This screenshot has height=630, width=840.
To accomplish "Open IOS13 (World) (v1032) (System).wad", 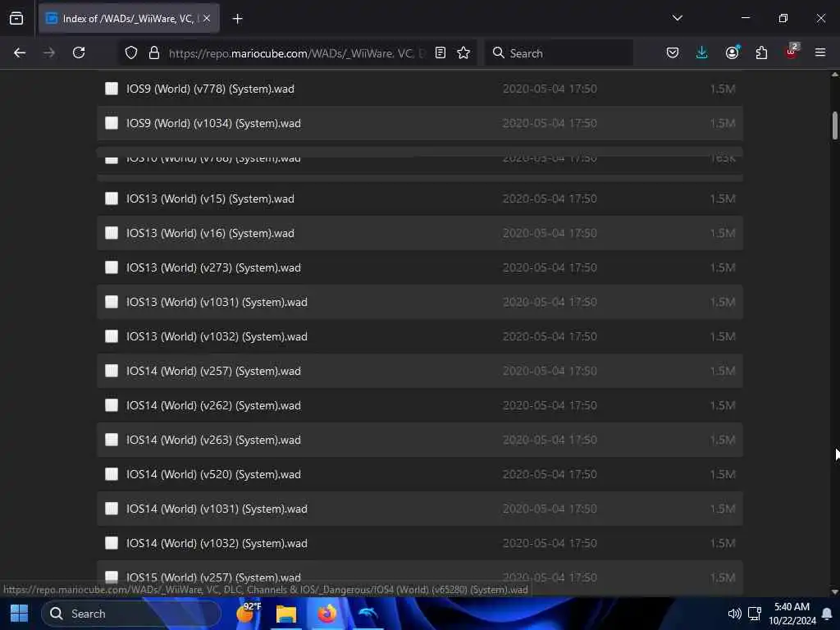I will (217, 336).
